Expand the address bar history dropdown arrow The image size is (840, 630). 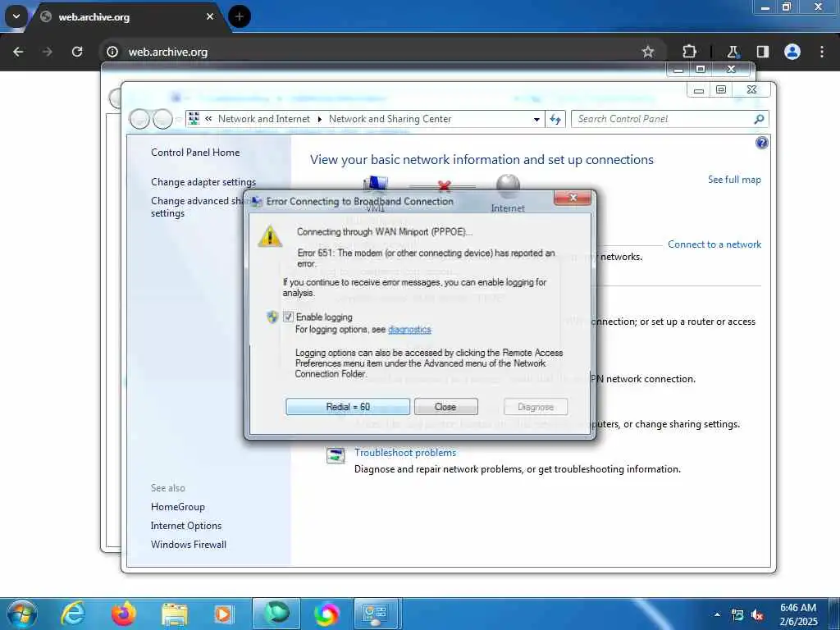tap(536, 120)
